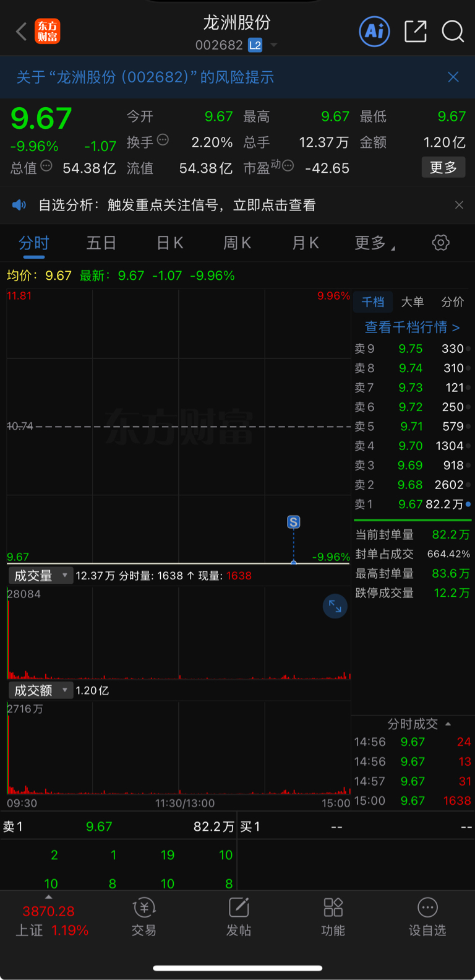
Task: Open the 功能 functions icon
Action: point(333,916)
